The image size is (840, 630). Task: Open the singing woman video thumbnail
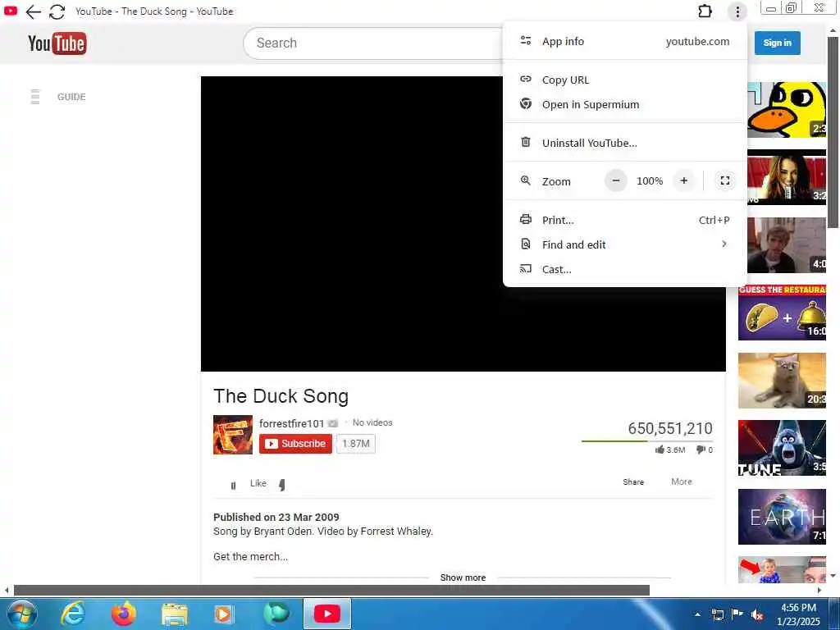coord(787,177)
